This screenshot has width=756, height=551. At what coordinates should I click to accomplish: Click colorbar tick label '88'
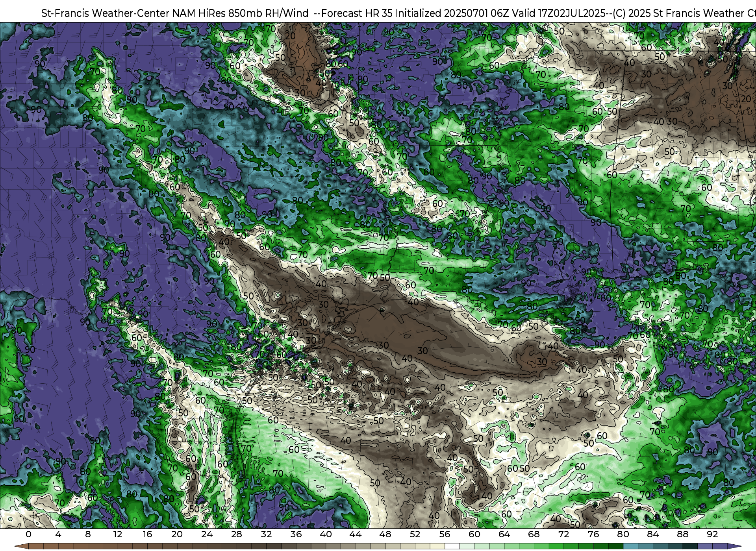682,534
